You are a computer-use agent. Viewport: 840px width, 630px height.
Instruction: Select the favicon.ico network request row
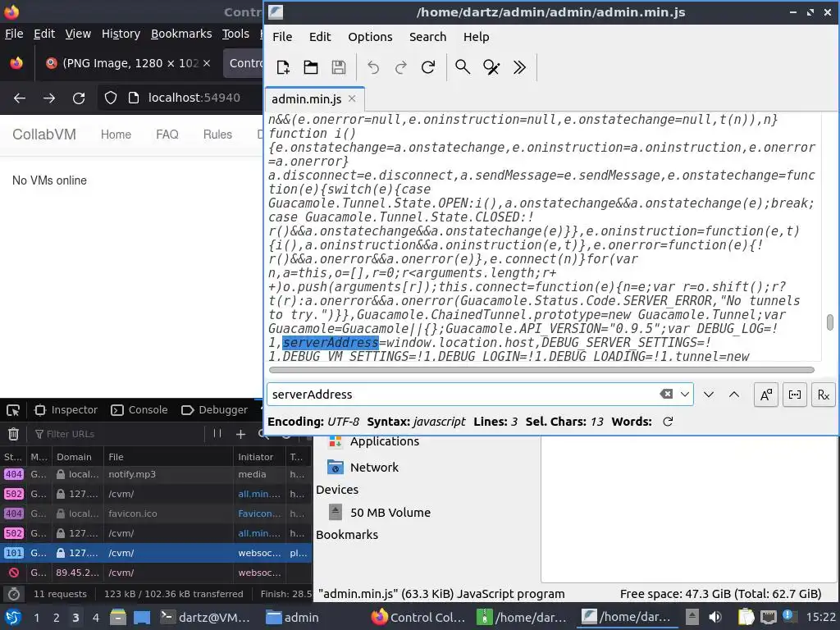coord(156,514)
